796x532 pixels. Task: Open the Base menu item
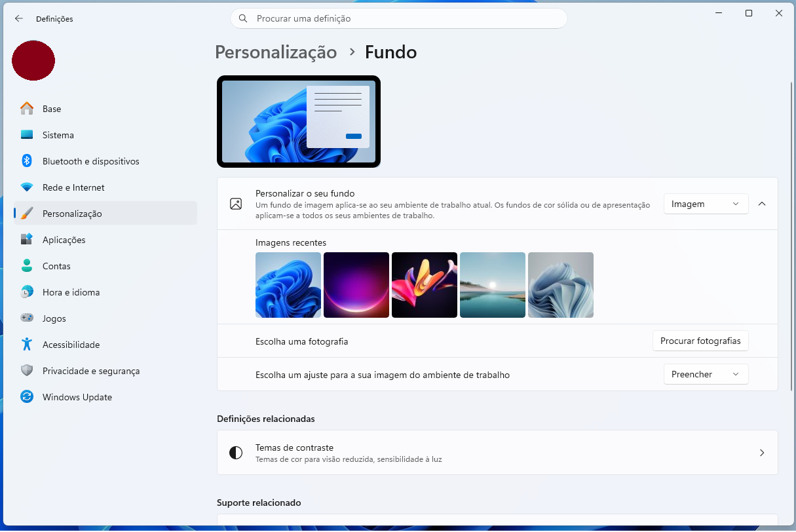click(x=105, y=109)
